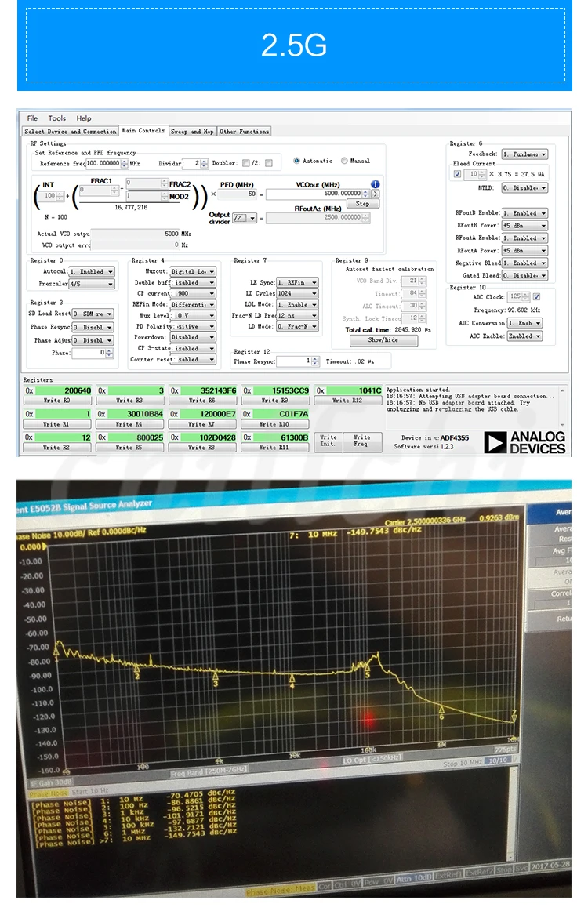Open the Prescaler dropdown

91,284
